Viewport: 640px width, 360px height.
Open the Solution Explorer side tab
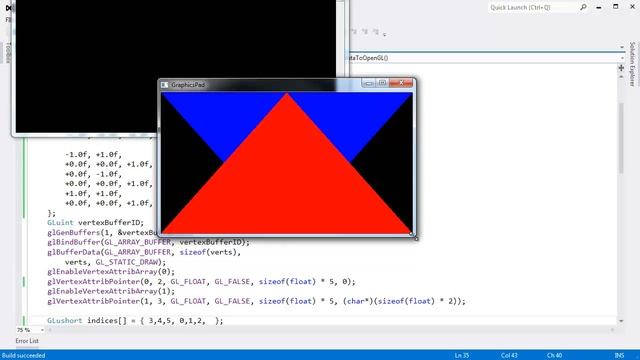[x=632, y=64]
